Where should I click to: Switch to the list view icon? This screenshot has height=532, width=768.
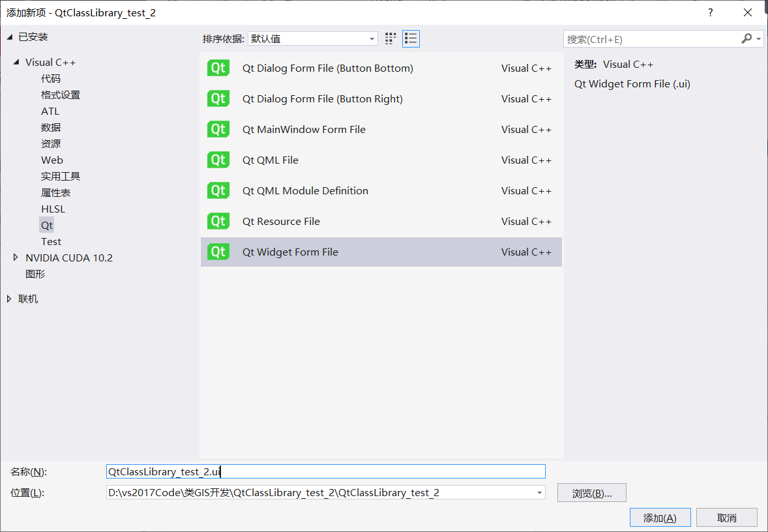click(411, 38)
